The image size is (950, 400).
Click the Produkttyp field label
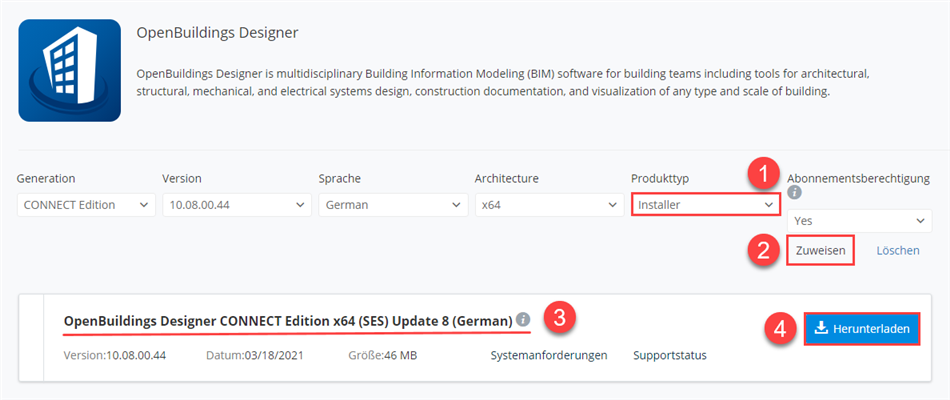(x=660, y=178)
